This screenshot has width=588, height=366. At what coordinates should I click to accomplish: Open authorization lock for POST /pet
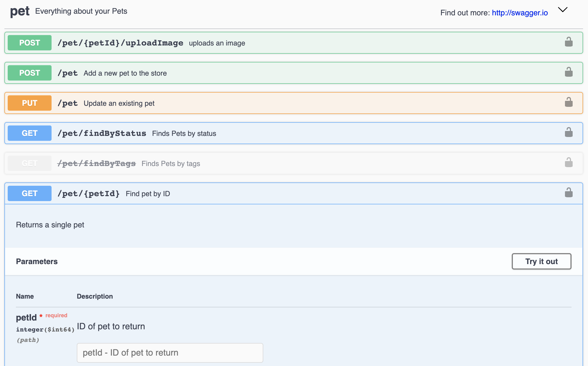click(x=569, y=72)
